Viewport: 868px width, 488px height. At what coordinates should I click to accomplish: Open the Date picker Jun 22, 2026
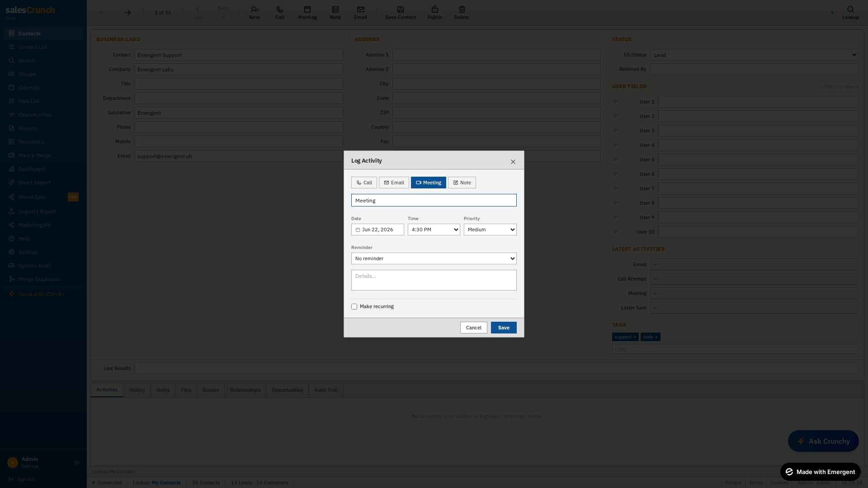pos(377,230)
